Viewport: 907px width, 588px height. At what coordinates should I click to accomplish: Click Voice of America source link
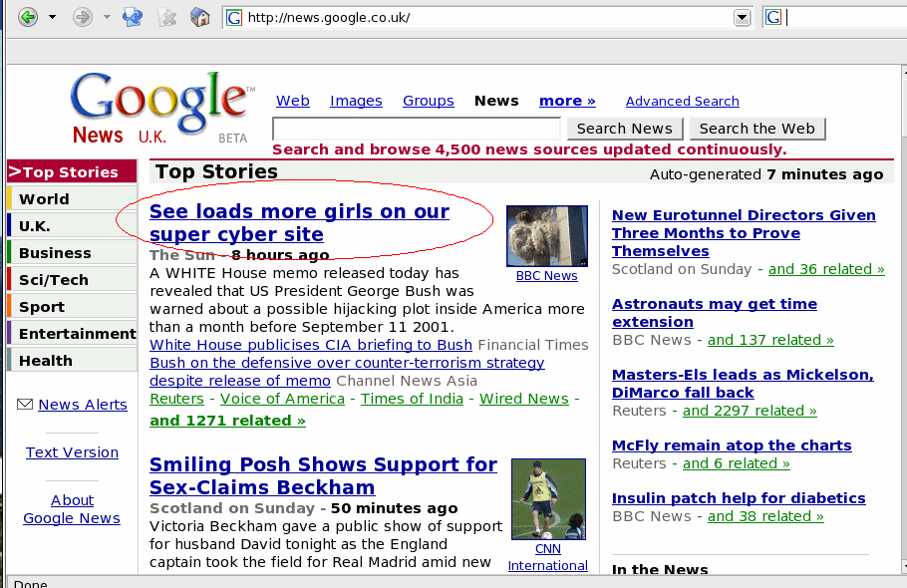(282, 399)
